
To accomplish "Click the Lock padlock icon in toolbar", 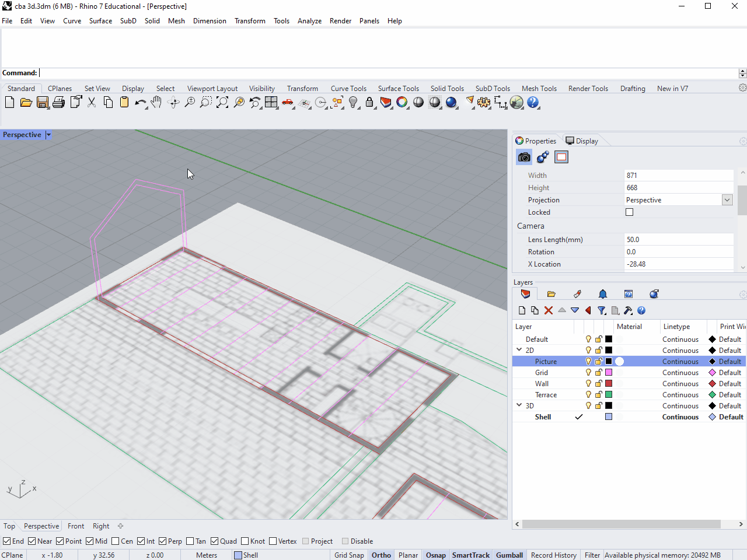I will pyautogui.click(x=369, y=103).
